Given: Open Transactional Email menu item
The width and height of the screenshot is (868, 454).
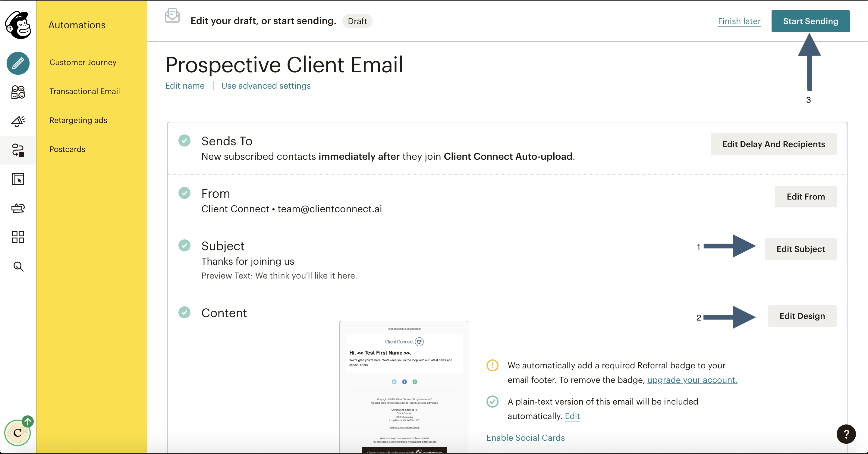Looking at the screenshot, I should point(85,91).
